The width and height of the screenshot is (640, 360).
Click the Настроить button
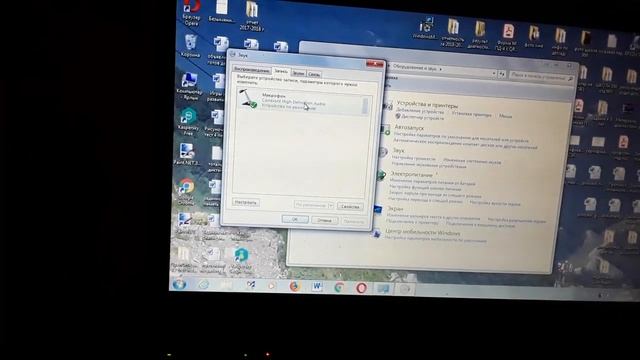(x=246, y=202)
